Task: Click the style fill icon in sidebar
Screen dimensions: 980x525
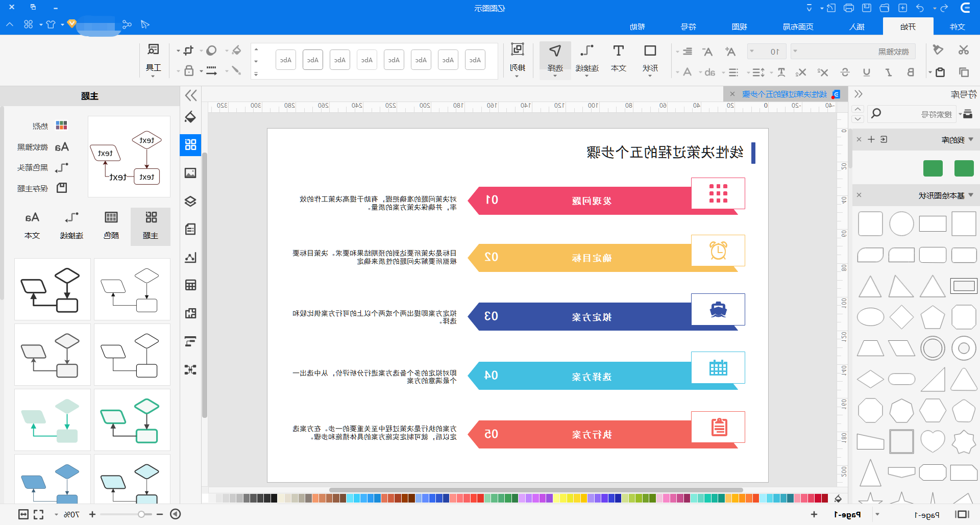Action: (x=190, y=117)
